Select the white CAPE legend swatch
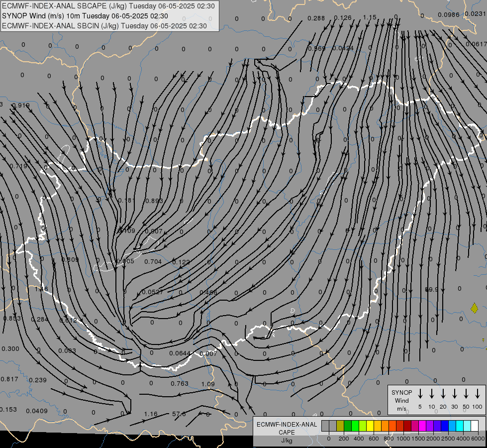487x448 pixels. pyautogui.click(x=474, y=426)
